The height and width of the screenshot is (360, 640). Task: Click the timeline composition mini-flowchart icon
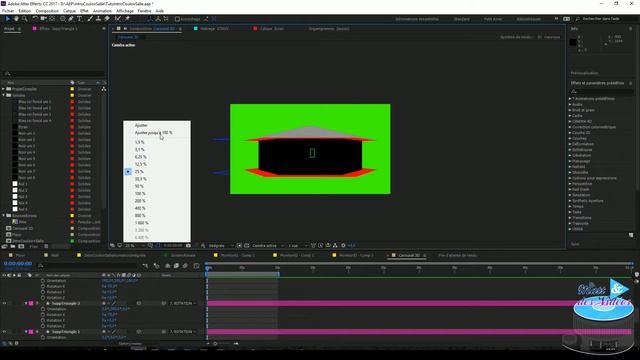pos(145,266)
